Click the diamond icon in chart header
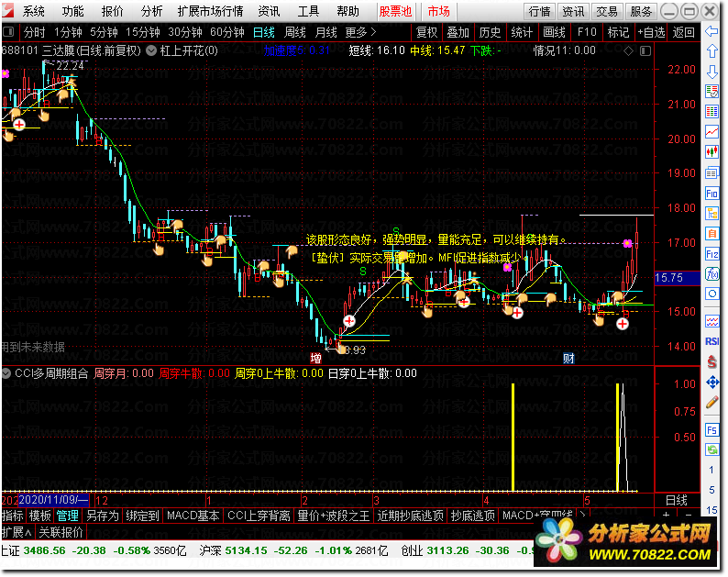Image resolution: width=728 pixels, height=577 pixels. [x=628, y=50]
